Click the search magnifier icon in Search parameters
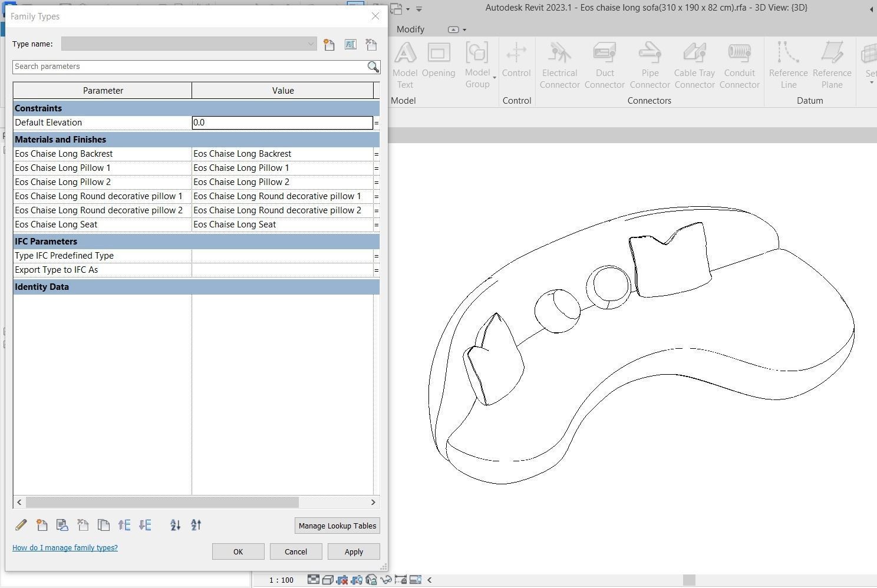877x588 pixels. (x=373, y=67)
